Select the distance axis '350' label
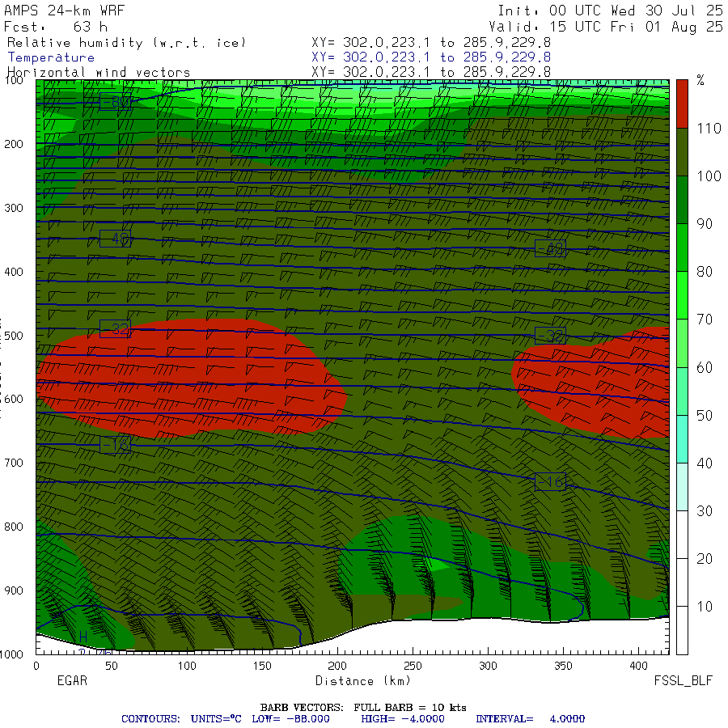Viewport: 728px width, 728px height. [x=563, y=666]
